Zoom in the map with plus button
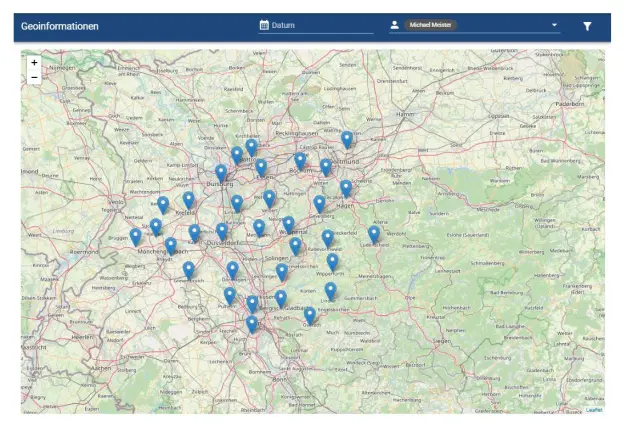Screen dimensions: 624x427 [x=34, y=62]
